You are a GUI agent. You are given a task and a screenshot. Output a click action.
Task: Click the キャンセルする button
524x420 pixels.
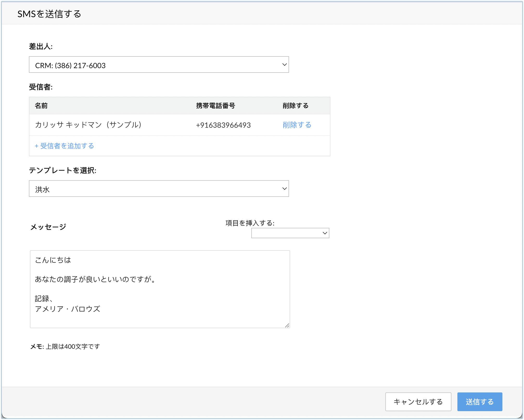[x=418, y=402]
